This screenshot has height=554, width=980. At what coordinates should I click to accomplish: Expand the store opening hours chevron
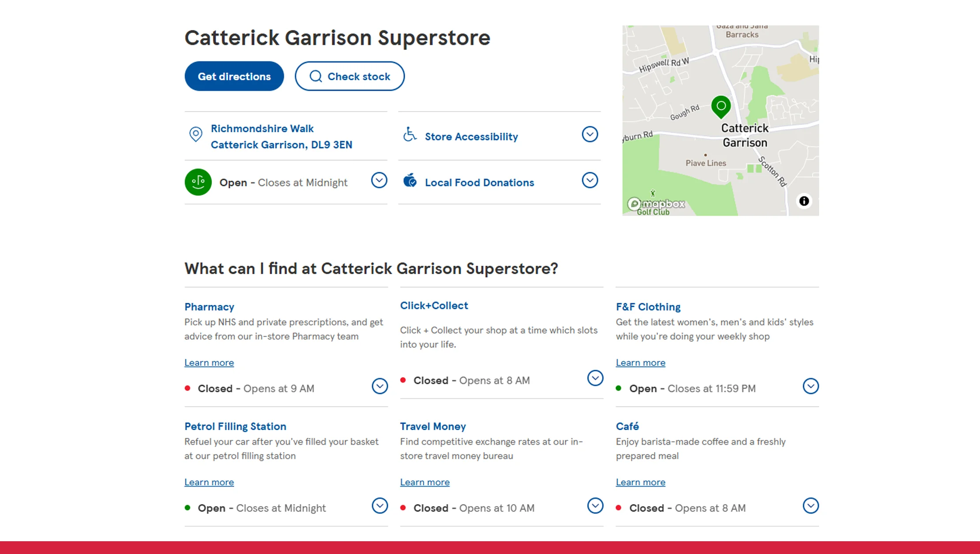[379, 180]
